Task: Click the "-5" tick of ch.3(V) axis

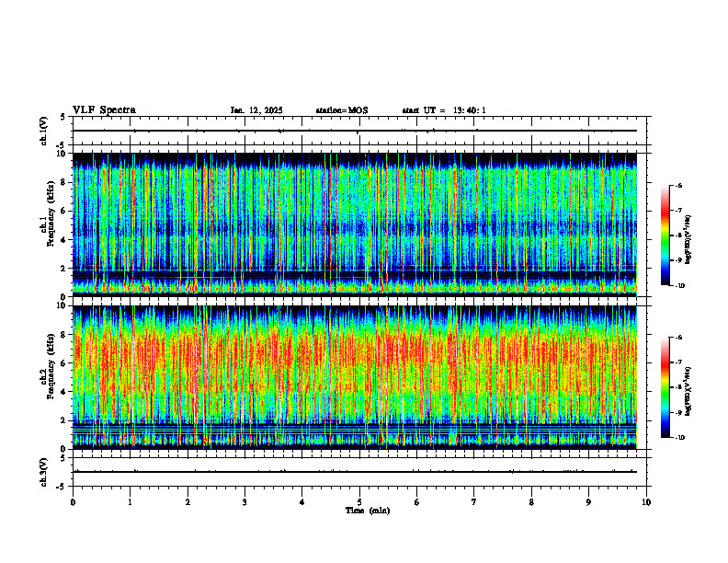Action: pyautogui.click(x=61, y=487)
